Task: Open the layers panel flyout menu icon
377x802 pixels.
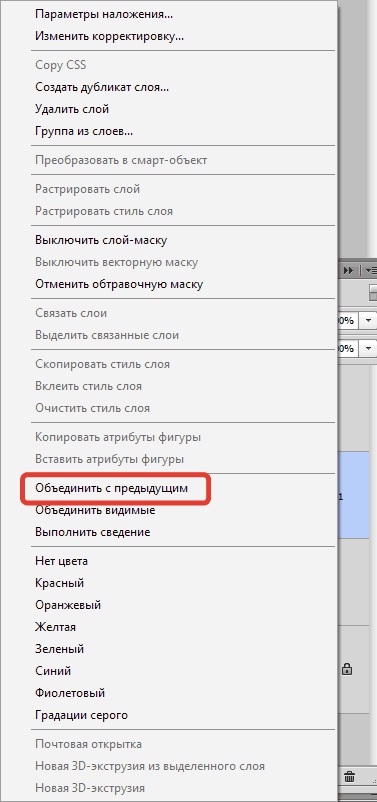Action: click(x=371, y=270)
